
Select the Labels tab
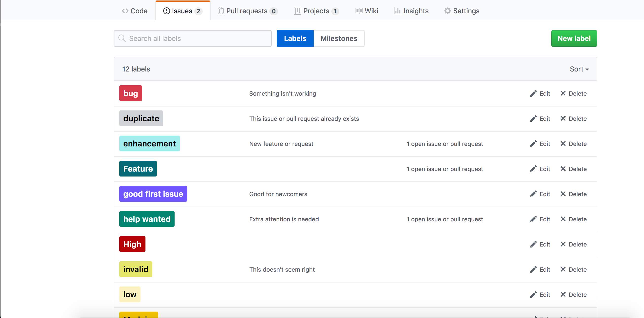(x=295, y=38)
